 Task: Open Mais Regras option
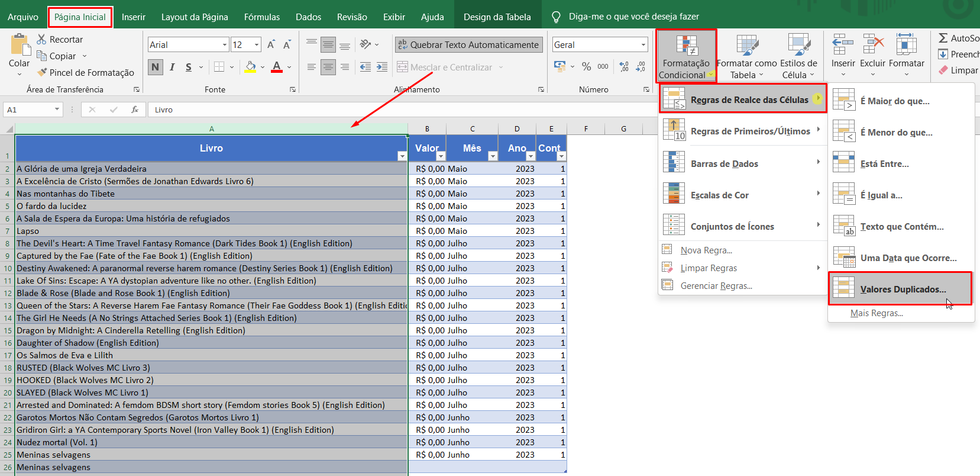[876, 313]
